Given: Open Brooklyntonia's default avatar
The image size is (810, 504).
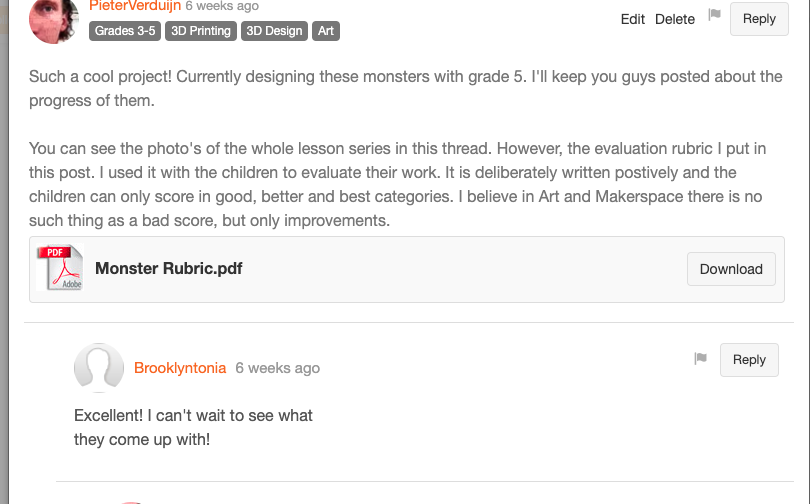Looking at the screenshot, I should pos(99,368).
